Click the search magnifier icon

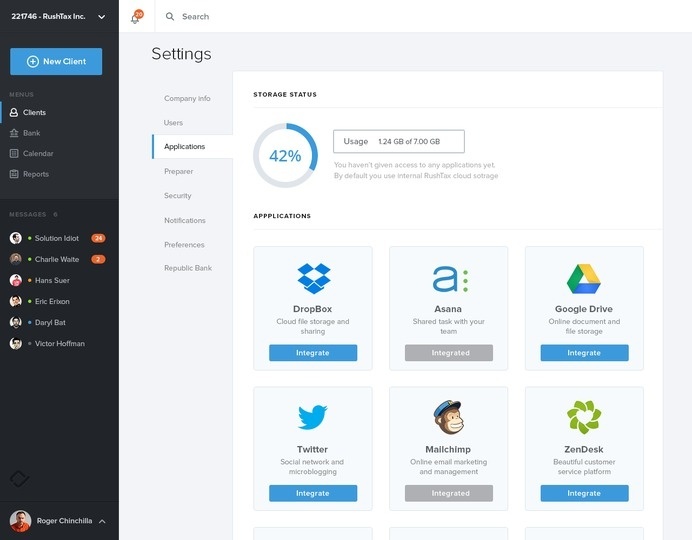coord(169,16)
